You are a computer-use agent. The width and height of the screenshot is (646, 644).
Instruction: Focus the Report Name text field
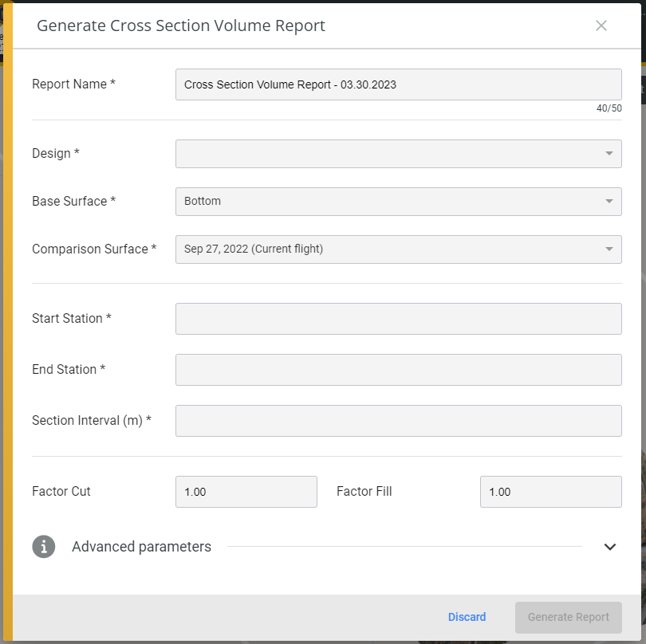pyautogui.click(x=399, y=84)
